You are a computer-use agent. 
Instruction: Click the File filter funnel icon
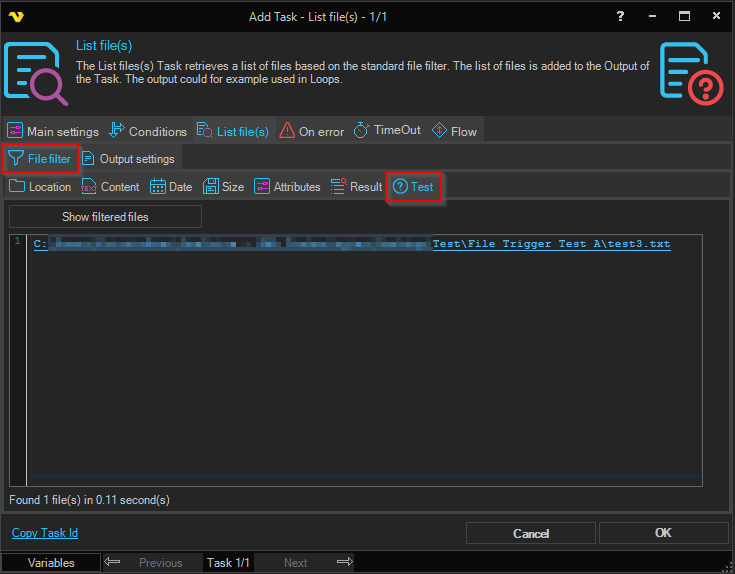16,158
